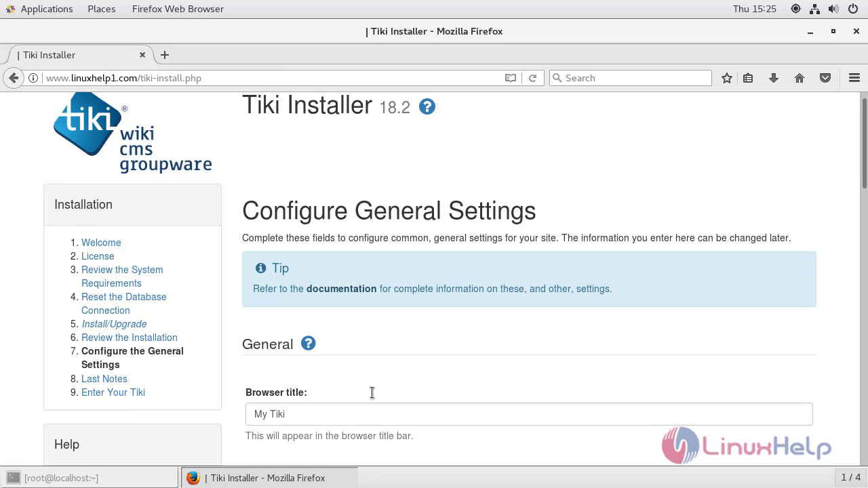Image resolution: width=868 pixels, height=488 pixels.
Task: Click the Tiki wiki cms groupware logo
Action: [132, 133]
